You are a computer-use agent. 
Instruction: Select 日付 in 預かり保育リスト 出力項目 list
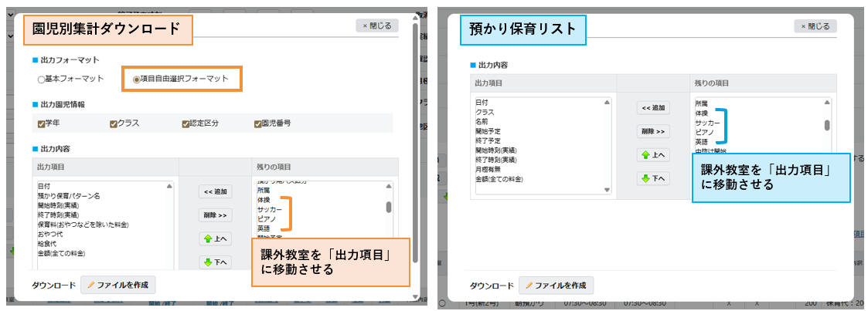[x=482, y=102]
